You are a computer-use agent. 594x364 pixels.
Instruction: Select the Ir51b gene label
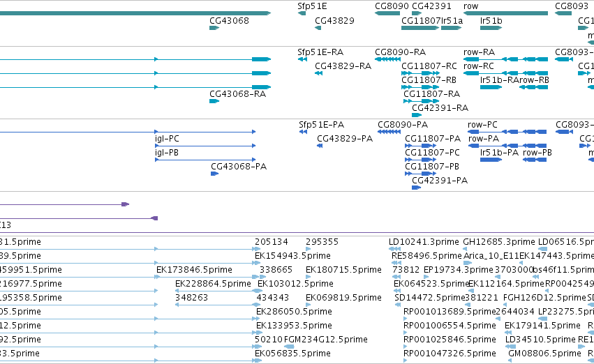click(x=491, y=21)
